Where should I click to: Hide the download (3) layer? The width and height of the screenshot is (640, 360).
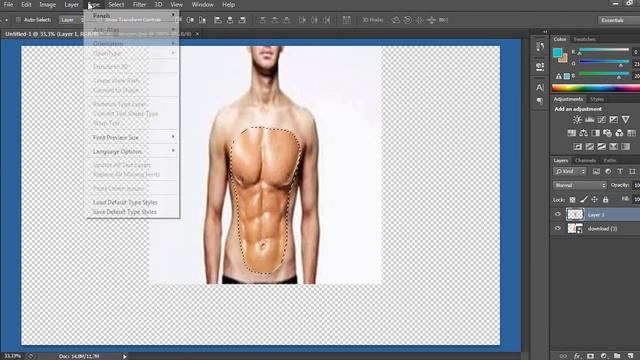pos(558,229)
